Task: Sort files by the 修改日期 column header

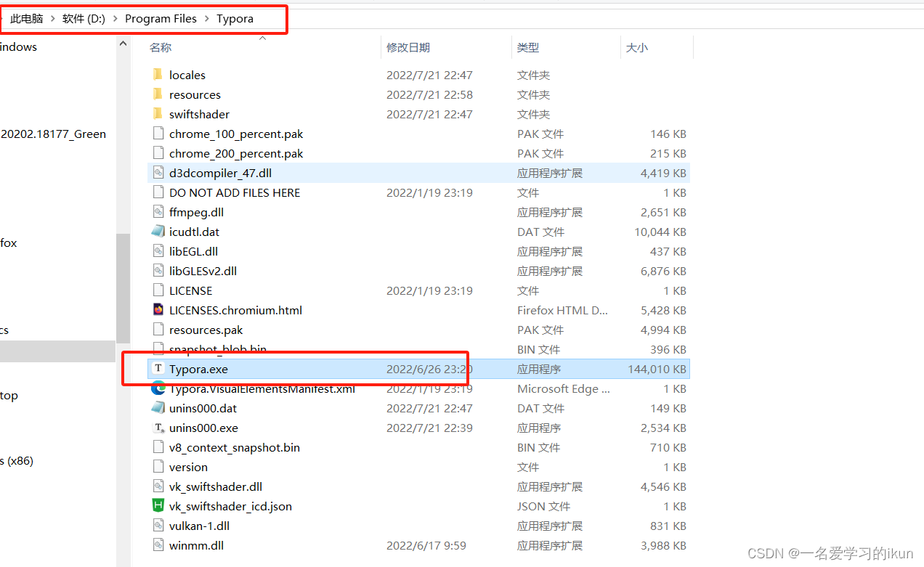Action: tap(408, 47)
